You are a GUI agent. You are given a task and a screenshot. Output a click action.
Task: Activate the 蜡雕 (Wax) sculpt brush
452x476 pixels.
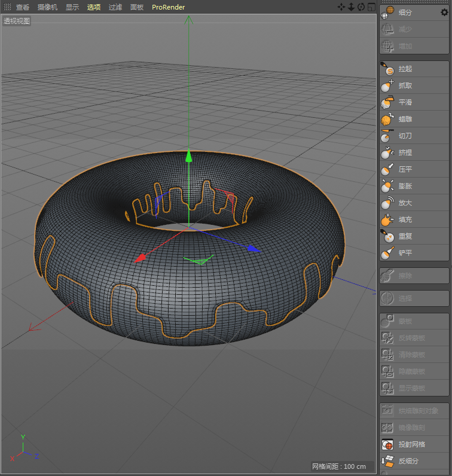pos(405,119)
